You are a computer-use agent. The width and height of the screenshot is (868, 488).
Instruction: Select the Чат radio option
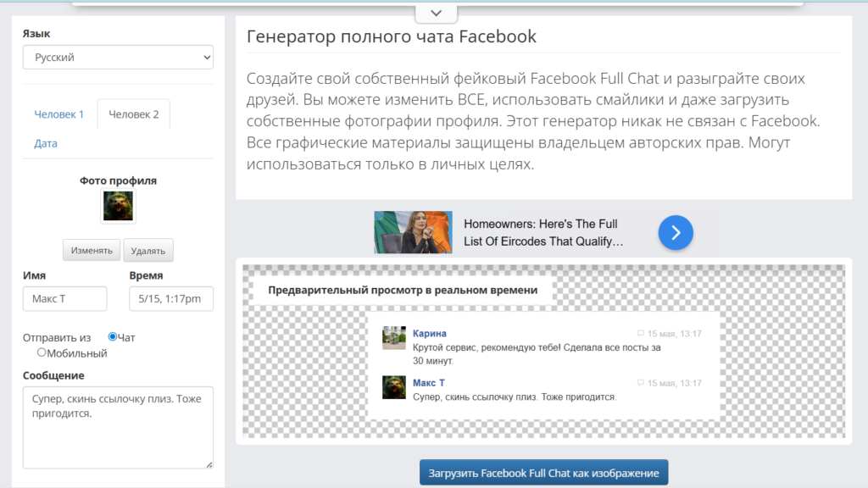113,336
